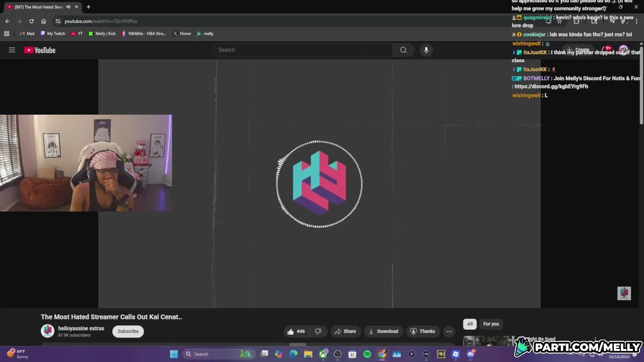
Task: Open File Explorer from taskbar
Action: coord(308,354)
